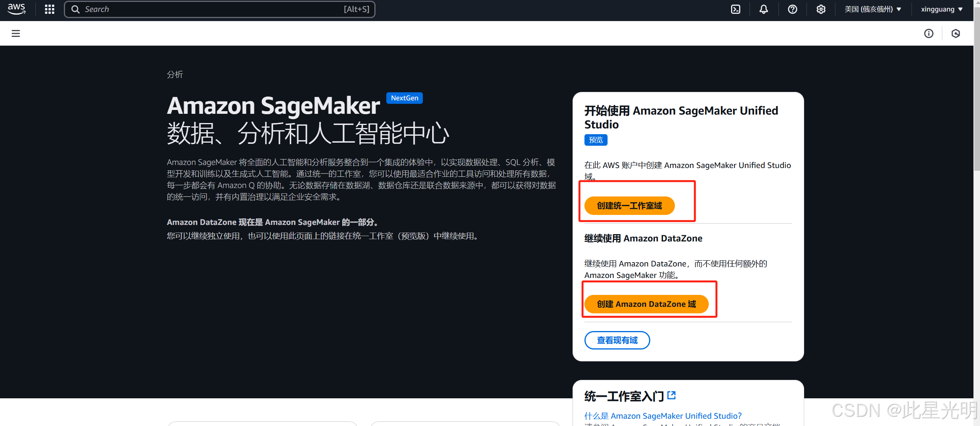Screen dimensions: 980x426
Task: Expand the xingguang account dropdown
Action: tap(941, 9)
